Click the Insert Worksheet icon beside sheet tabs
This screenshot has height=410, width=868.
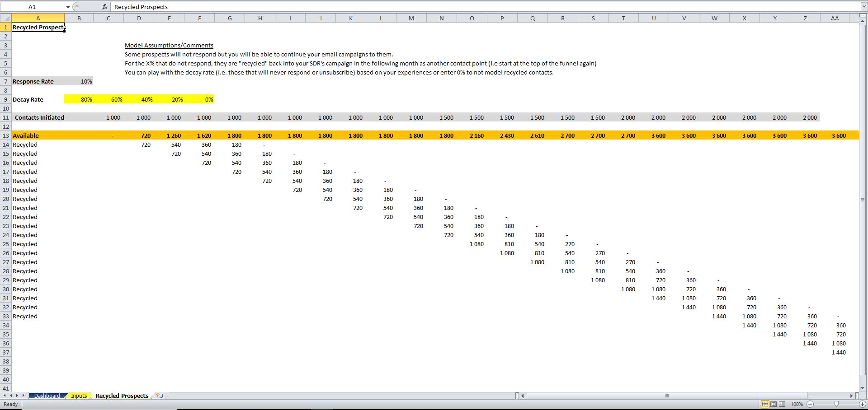(159, 396)
